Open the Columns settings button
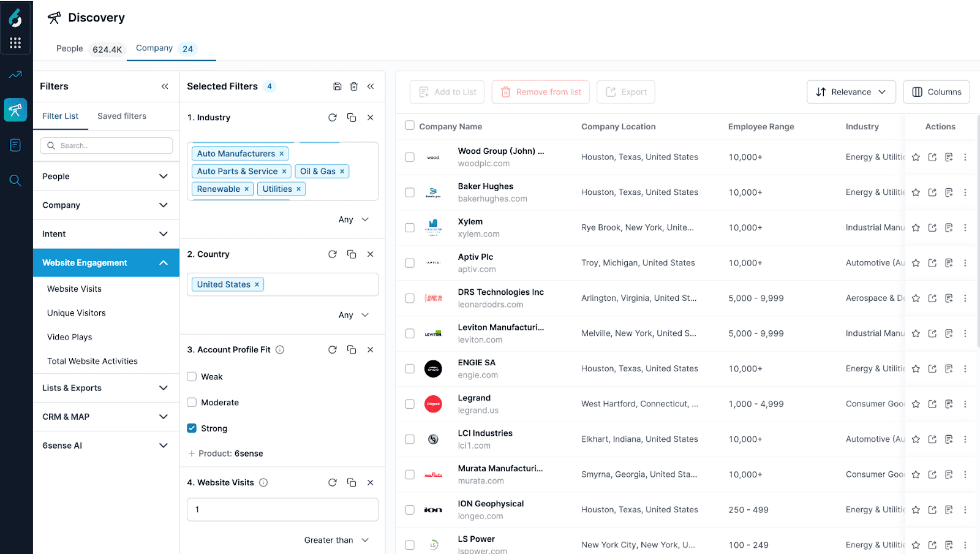This screenshot has height=554, width=980. [x=937, y=92]
